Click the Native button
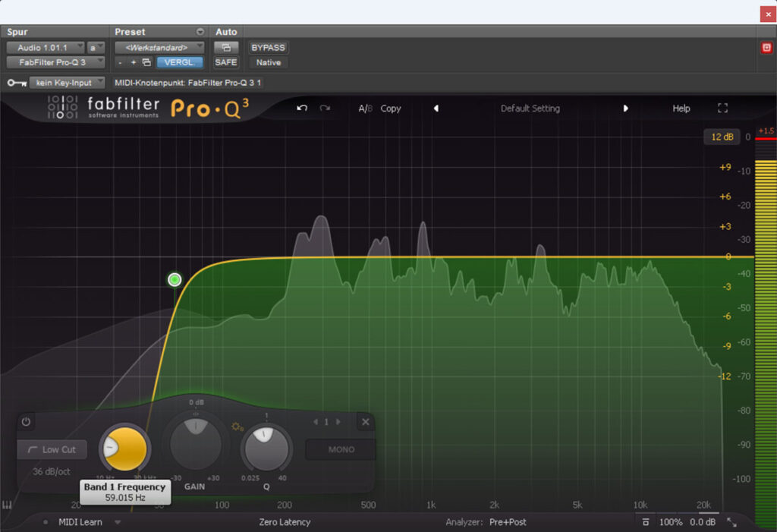Screen dimensions: 777x532 pyautogui.click(x=268, y=62)
